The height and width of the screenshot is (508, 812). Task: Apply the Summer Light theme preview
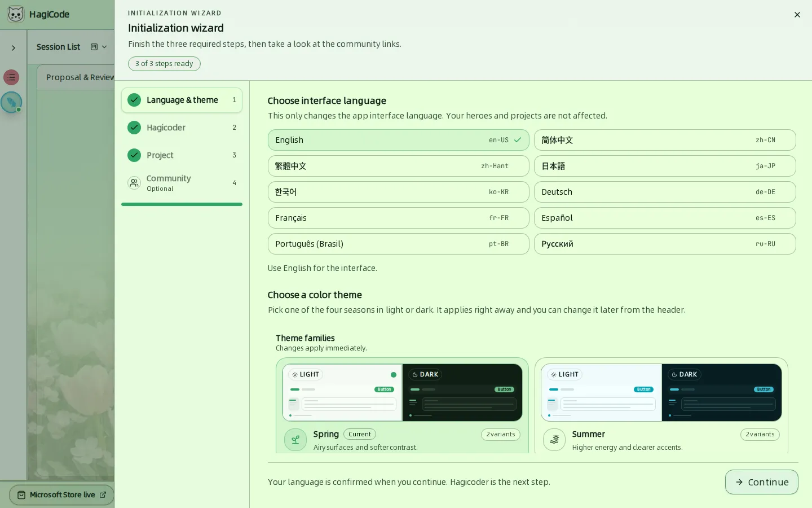click(x=601, y=392)
